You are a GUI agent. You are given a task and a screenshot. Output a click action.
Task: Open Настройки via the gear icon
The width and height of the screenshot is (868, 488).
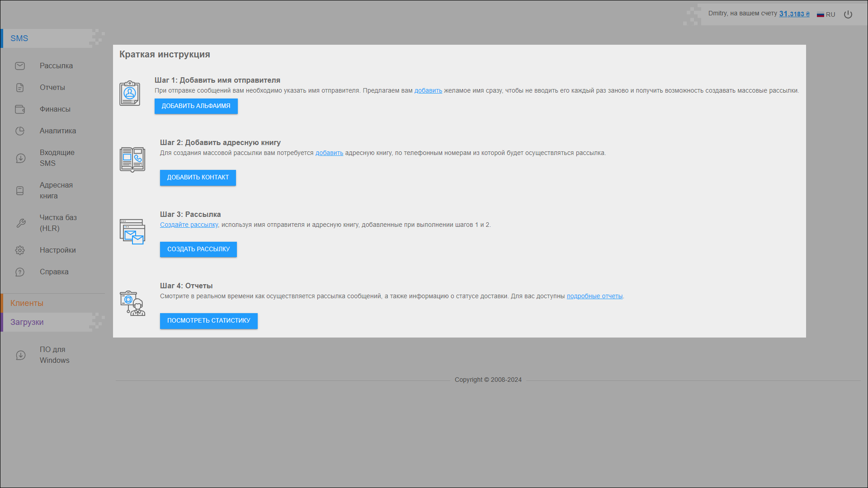point(20,250)
